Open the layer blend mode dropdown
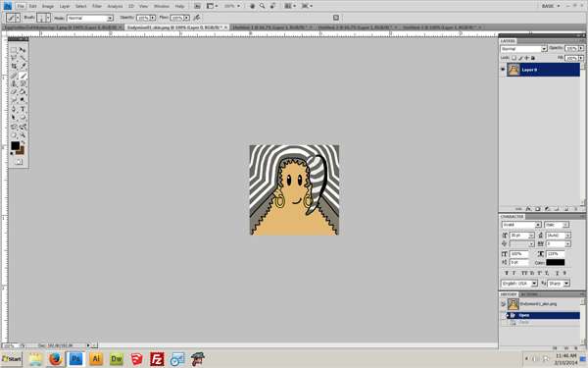 [544, 49]
